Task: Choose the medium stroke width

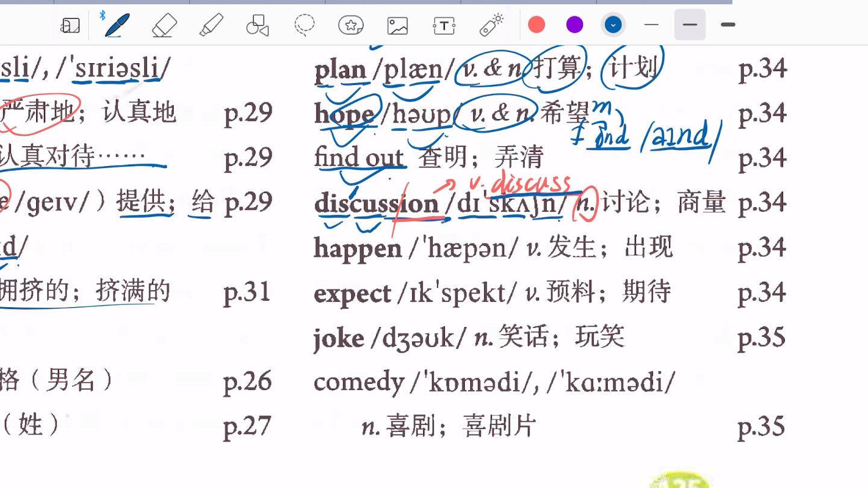Action: point(690,25)
